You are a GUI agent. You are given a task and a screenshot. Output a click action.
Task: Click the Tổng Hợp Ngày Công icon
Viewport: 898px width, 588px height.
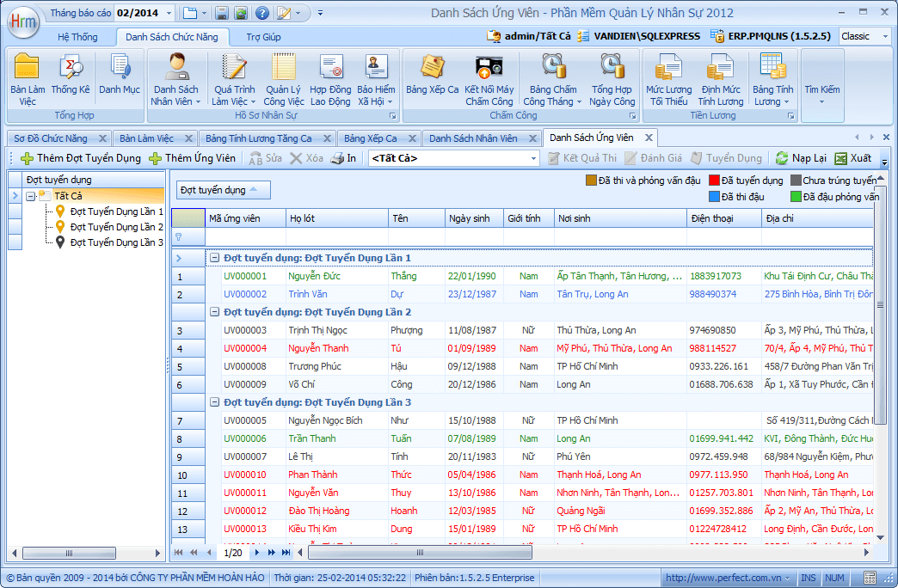(x=612, y=79)
